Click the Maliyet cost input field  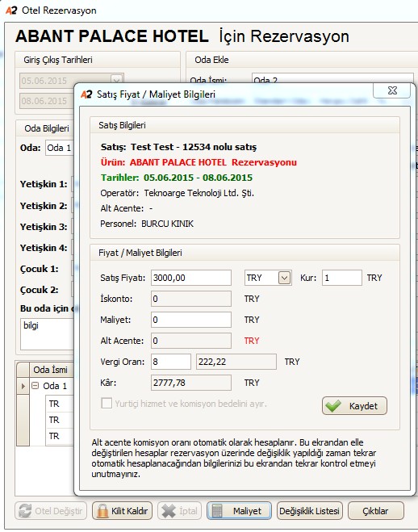coord(191,320)
